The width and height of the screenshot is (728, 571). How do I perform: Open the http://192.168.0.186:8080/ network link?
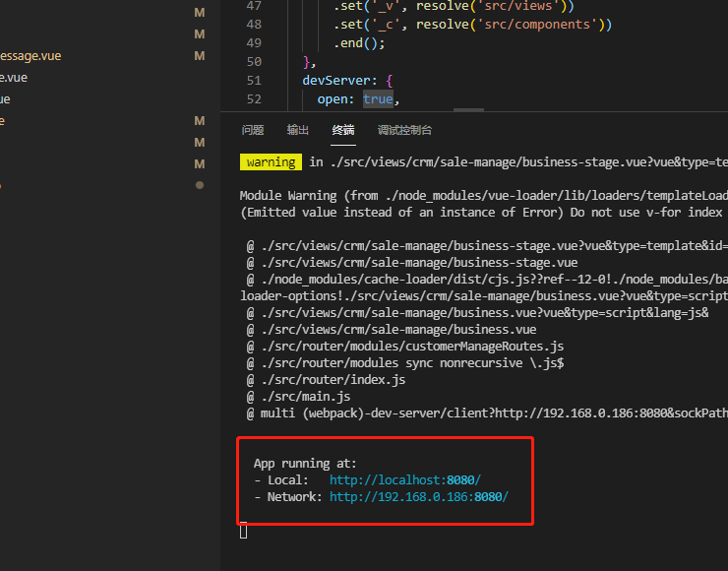point(419,496)
